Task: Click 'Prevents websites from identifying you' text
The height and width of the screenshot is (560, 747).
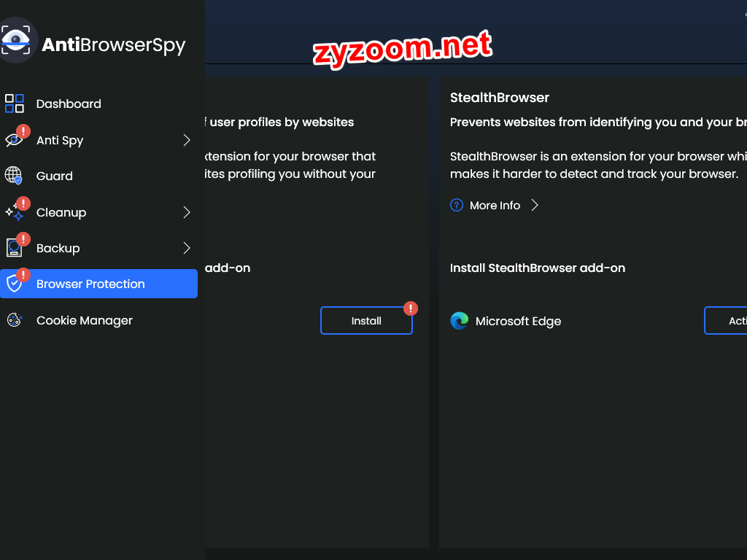Action: 598,122
